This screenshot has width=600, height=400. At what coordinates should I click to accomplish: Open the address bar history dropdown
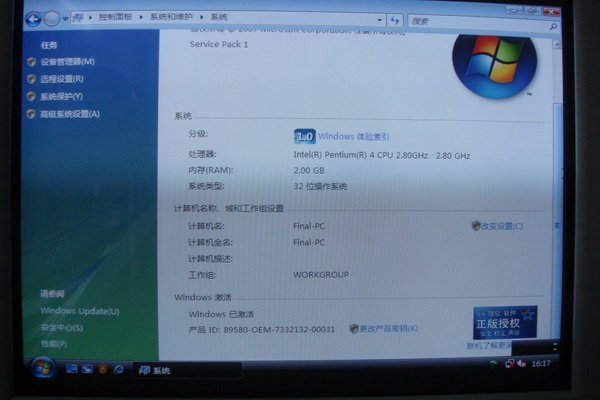coord(379,20)
